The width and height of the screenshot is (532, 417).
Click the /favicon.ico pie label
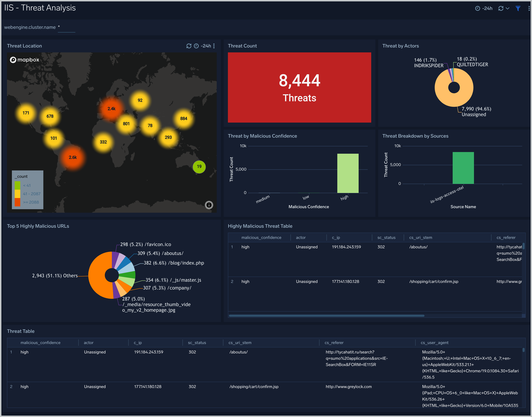coord(146,244)
